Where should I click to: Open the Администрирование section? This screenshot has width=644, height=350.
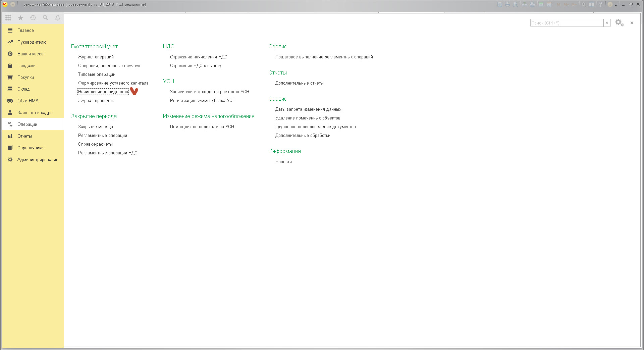click(x=33, y=159)
